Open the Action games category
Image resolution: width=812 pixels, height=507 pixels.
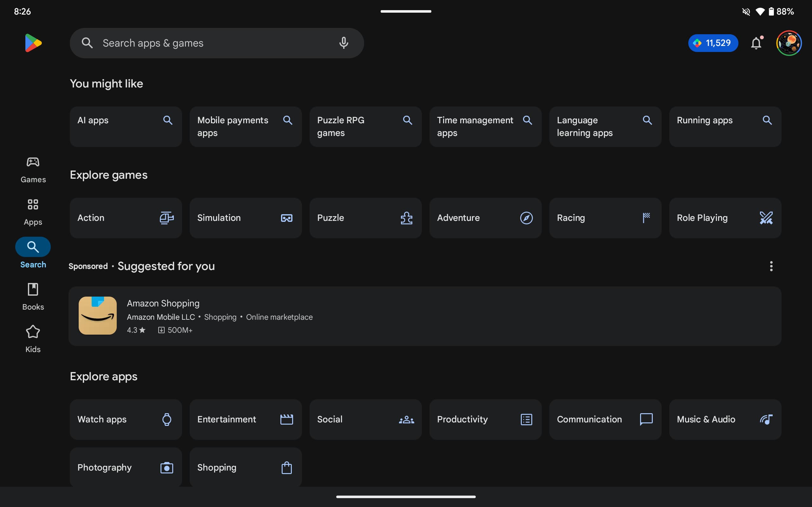coord(125,217)
